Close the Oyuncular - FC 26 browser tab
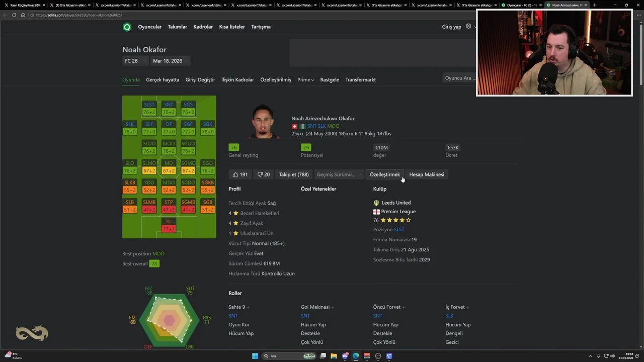 coord(541,5)
